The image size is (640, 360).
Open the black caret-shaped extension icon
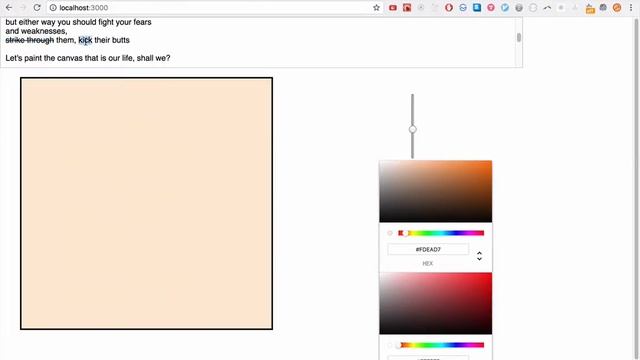pyautogui.click(x=547, y=8)
